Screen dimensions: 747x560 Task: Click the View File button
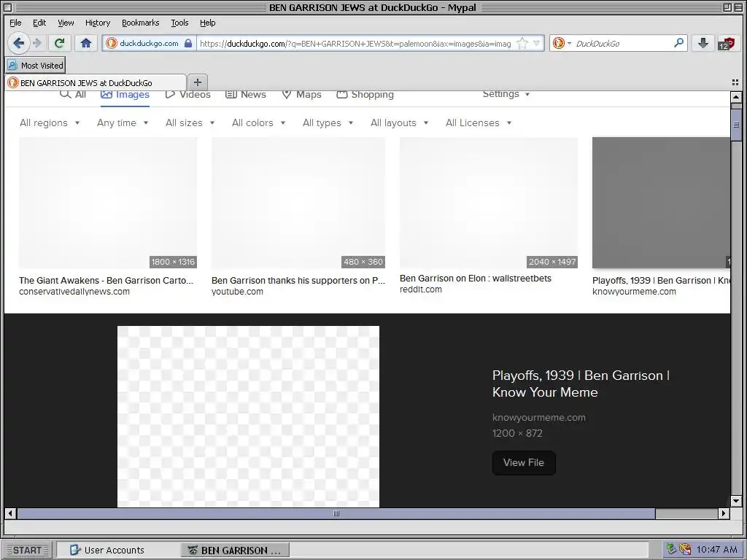pos(524,462)
